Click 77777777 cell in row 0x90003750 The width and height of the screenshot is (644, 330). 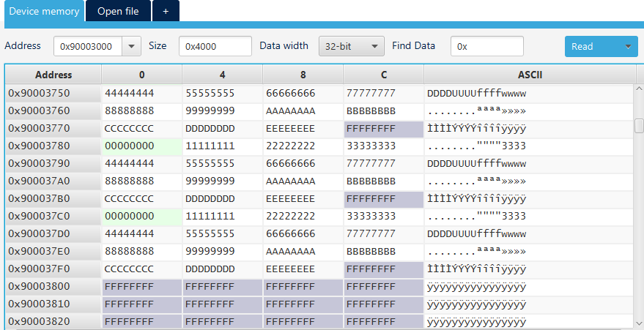coord(384,94)
